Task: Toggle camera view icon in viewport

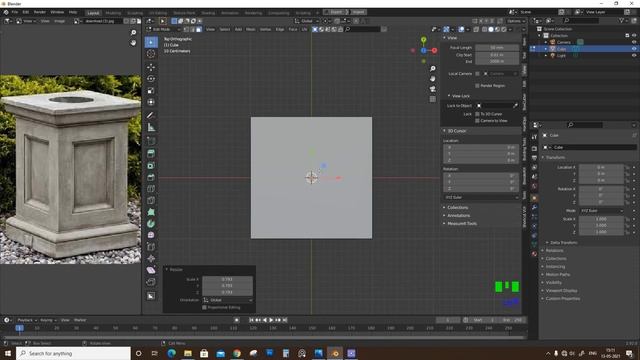Action: click(x=433, y=89)
